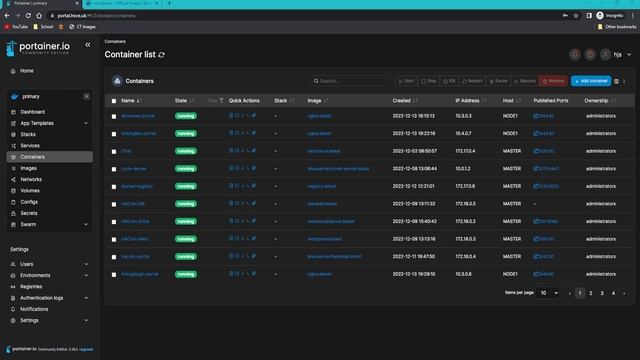Open Registries in the sidebar
This screenshot has height=360, width=640.
pyautogui.click(x=31, y=287)
